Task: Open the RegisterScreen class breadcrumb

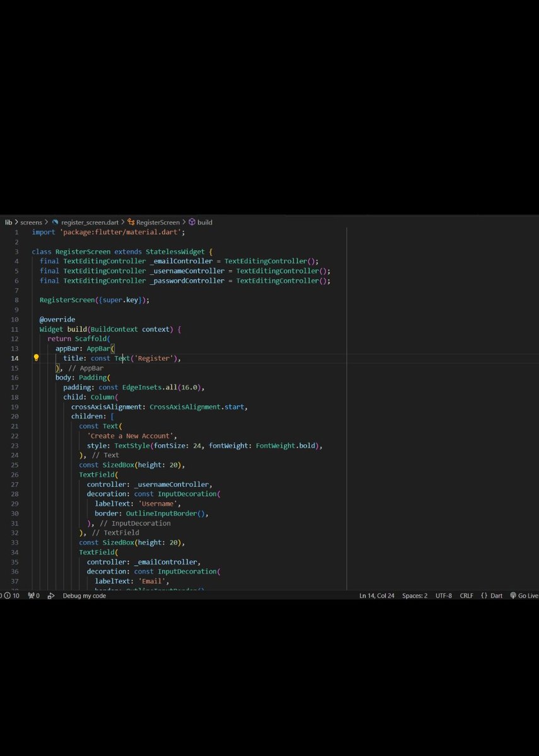Action: [153, 222]
